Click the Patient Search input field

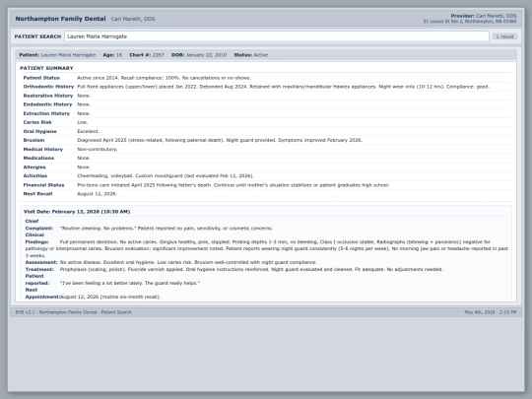[x=277, y=36]
